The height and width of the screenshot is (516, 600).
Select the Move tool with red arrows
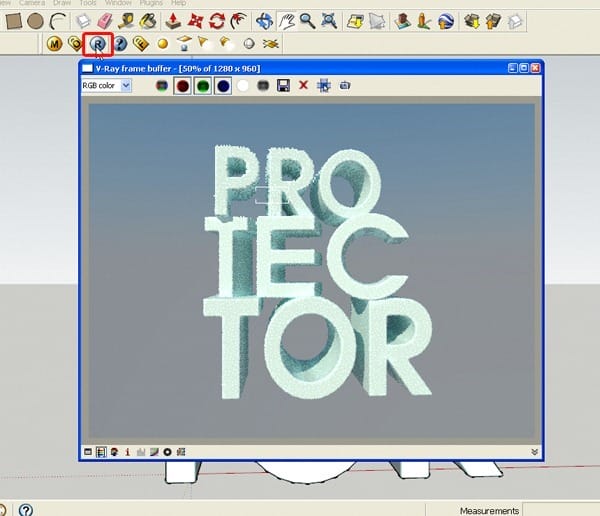[x=195, y=21]
